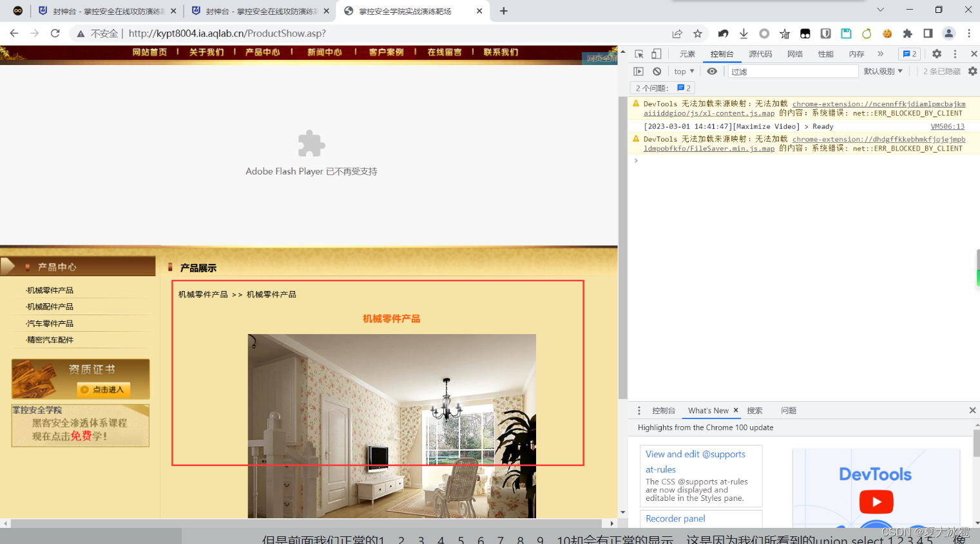Switch to the 源代码 DevTools tab

click(760, 54)
